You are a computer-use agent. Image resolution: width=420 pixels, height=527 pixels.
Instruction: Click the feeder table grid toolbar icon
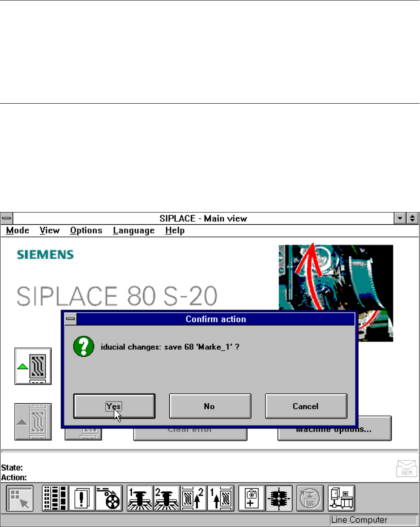pyautogui.click(x=55, y=499)
